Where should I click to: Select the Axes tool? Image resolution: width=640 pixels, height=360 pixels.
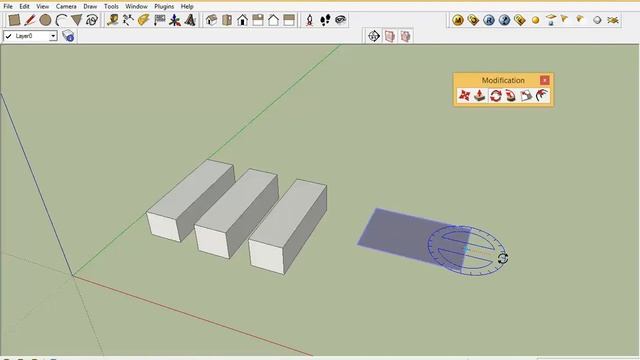(175, 20)
